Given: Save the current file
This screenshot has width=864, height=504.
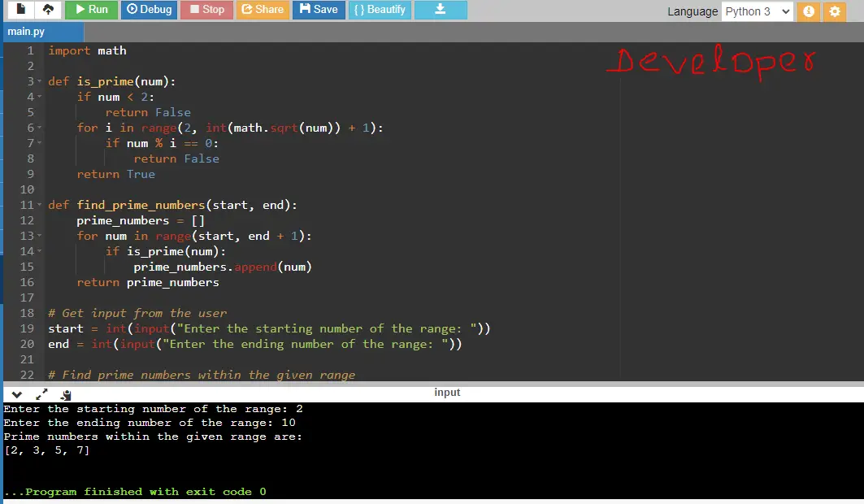Looking at the screenshot, I should pos(319,10).
